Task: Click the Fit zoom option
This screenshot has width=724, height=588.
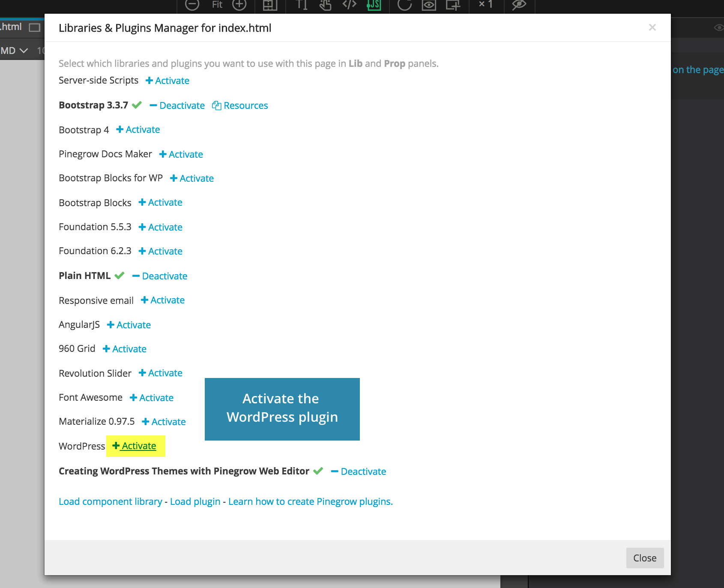Action: pyautogui.click(x=217, y=5)
